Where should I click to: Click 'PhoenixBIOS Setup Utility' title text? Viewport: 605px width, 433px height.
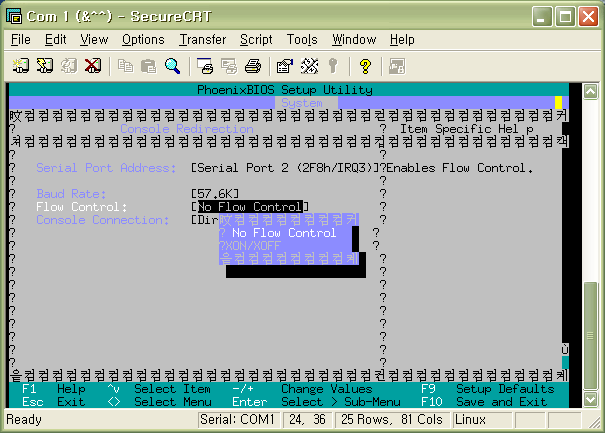(x=285, y=90)
